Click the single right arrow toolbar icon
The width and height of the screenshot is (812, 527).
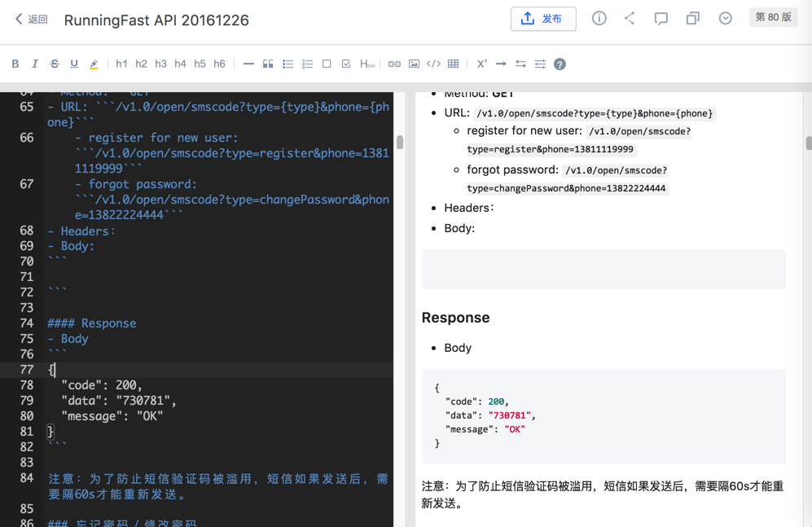pos(501,64)
